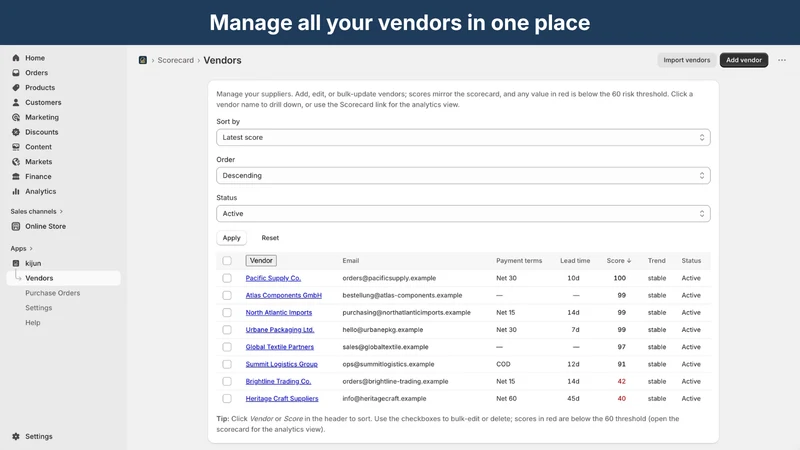Open Vendors in the sidebar
The image size is (800, 450).
click(x=63, y=278)
